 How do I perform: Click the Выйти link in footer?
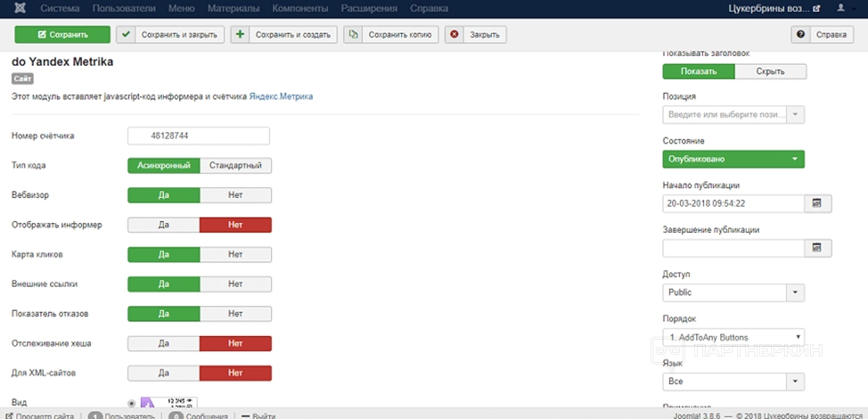click(x=259, y=415)
